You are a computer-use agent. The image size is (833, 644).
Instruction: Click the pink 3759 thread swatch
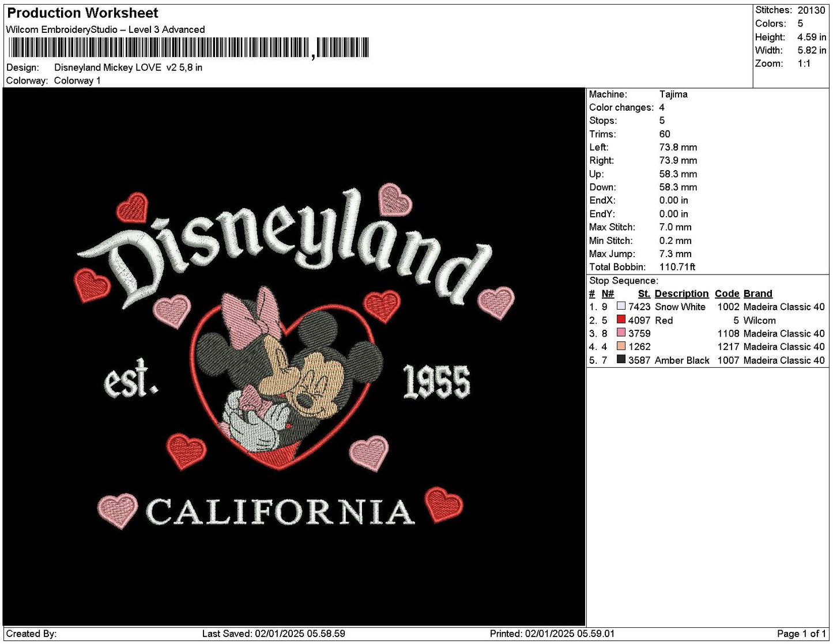[x=621, y=333]
